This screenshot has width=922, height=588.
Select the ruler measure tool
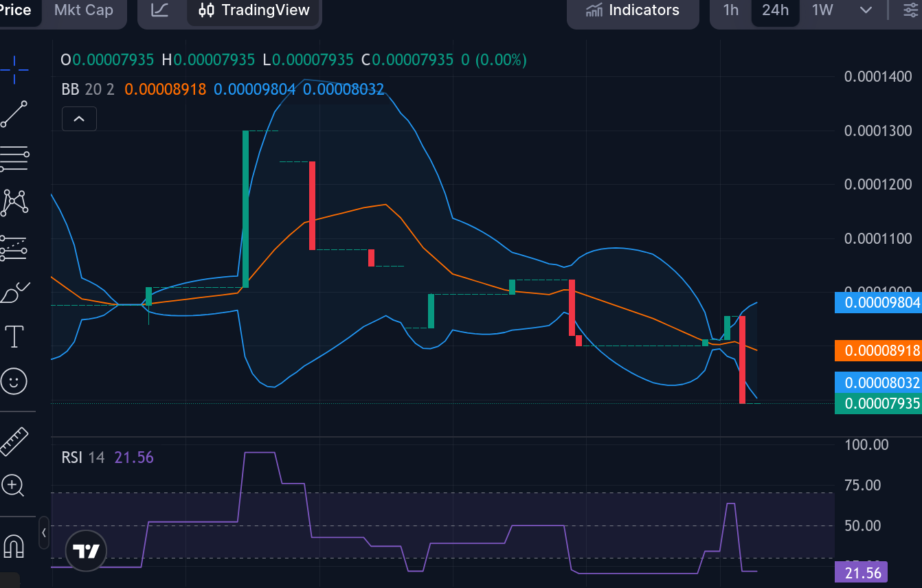pos(14,441)
